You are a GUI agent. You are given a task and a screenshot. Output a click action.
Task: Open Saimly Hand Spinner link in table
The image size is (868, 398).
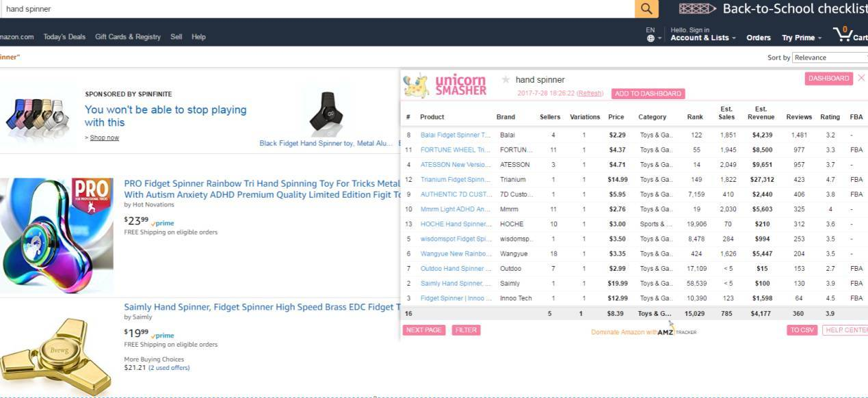pyautogui.click(x=455, y=284)
